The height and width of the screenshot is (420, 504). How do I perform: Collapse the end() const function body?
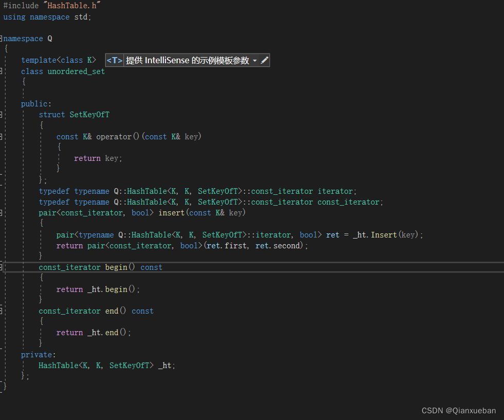[x=2, y=311]
